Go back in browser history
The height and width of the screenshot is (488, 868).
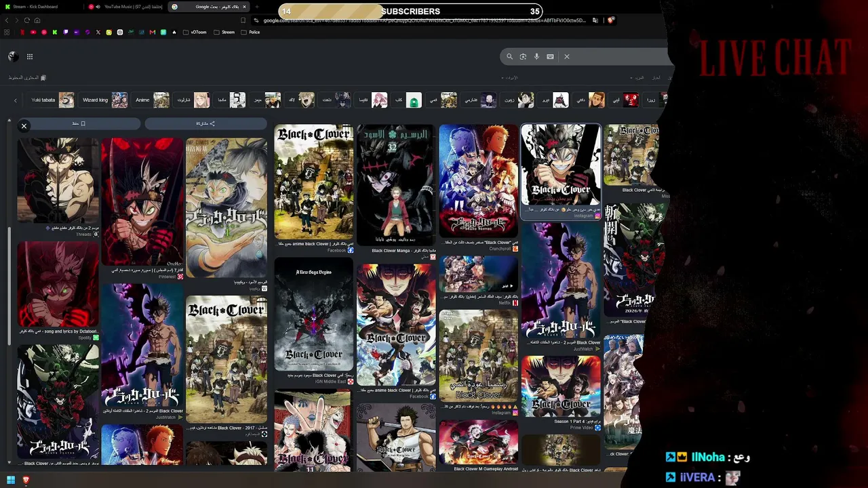click(x=7, y=20)
